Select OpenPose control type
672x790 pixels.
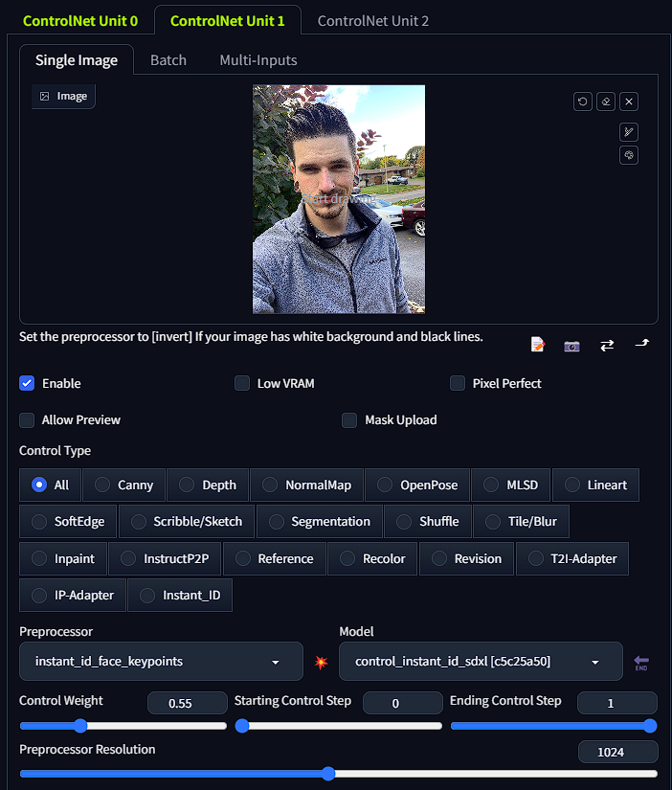(x=417, y=485)
